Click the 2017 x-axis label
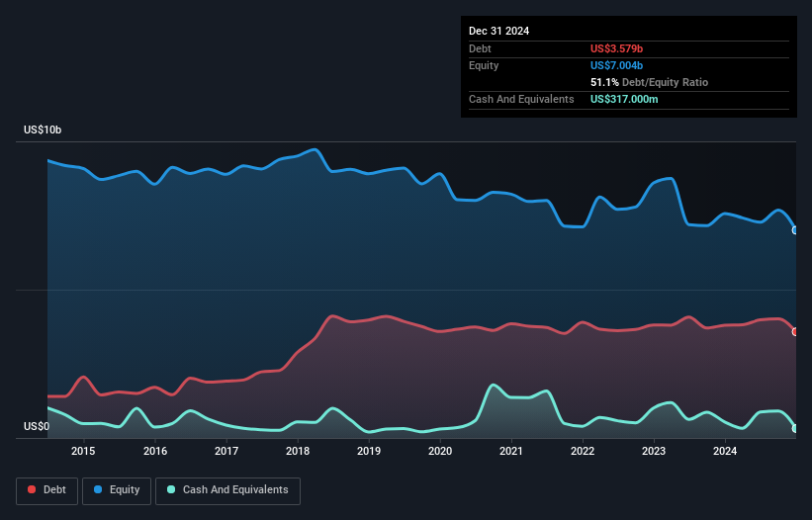Screen dimensions: 812x520 tap(226, 451)
